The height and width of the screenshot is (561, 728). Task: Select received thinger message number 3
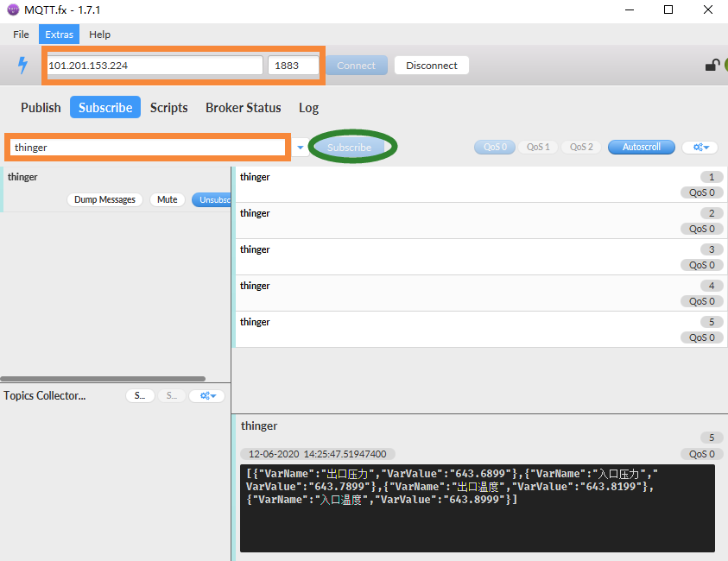[x=480, y=257]
